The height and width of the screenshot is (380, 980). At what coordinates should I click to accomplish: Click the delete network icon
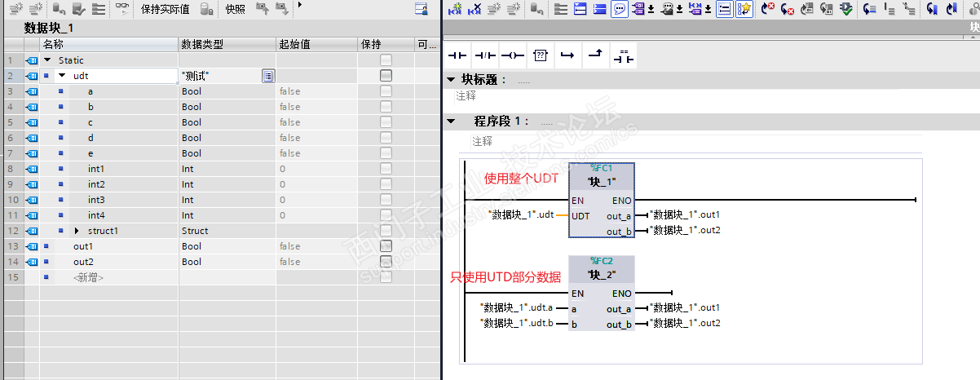coord(475,9)
